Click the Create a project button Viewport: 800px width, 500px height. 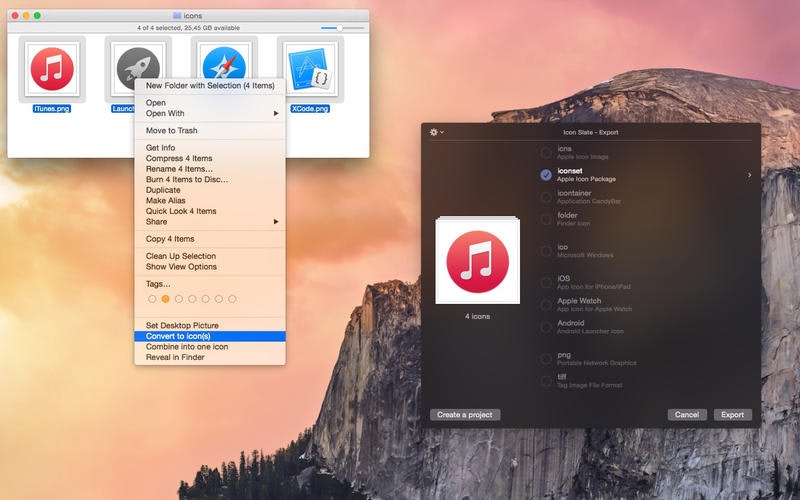[x=465, y=415]
